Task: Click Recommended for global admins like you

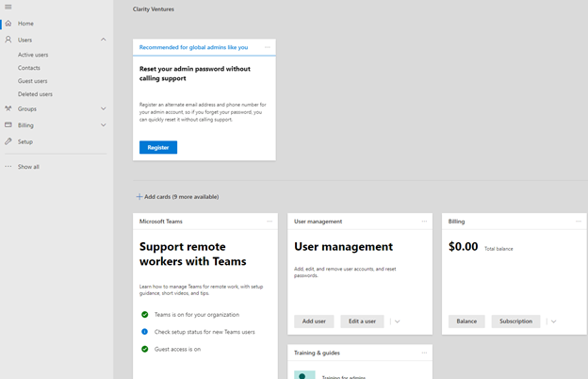Action: pos(193,47)
